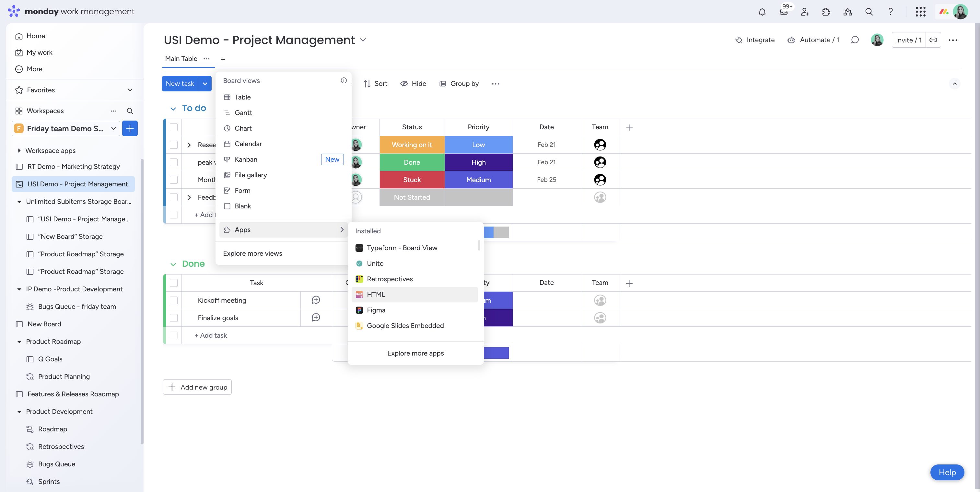Choose File gallery view
The width and height of the screenshot is (980, 492).
pos(284,175)
